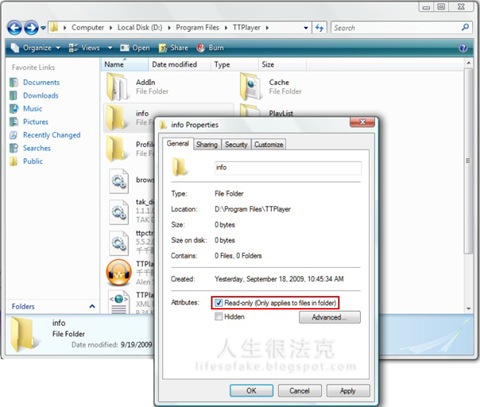Go forward with the Forward arrow button
480x407 pixels.
click(x=31, y=28)
